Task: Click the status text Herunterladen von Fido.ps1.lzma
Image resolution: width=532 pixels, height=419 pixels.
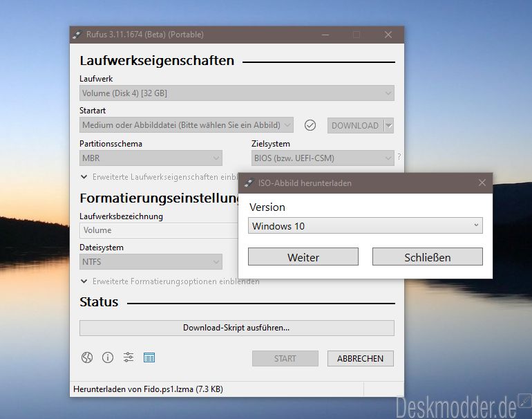Action: coord(149,389)
